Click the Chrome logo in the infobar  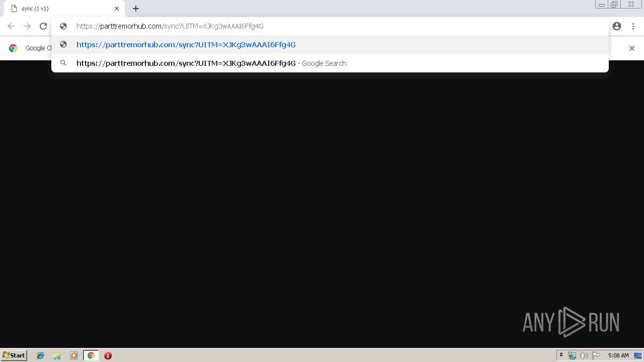14,48
